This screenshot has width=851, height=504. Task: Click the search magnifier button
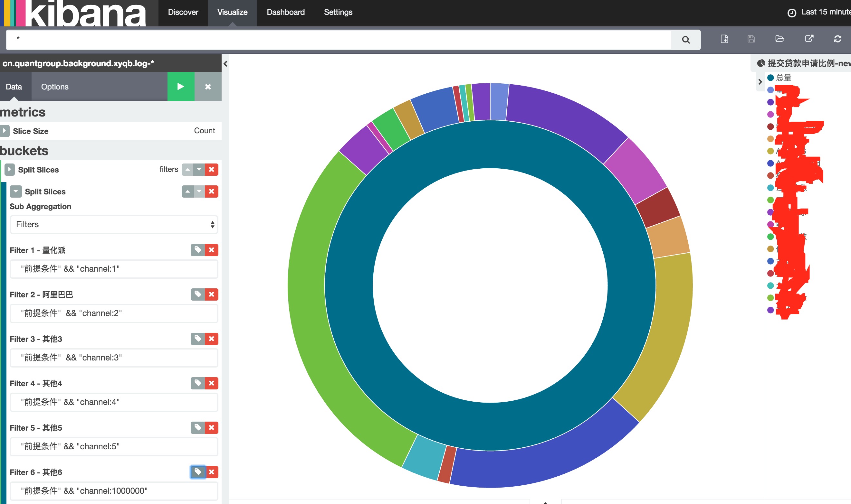pyautogui.click(x=685, y=40)
